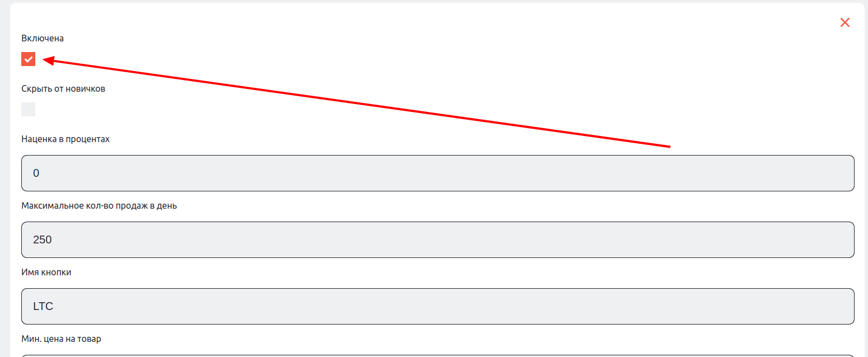Image resolution: width=868 pixels, height=357 pixels.
Task: Focus the Имя кнопки input field
Action: pyautogui.click(x=437, y=306)
